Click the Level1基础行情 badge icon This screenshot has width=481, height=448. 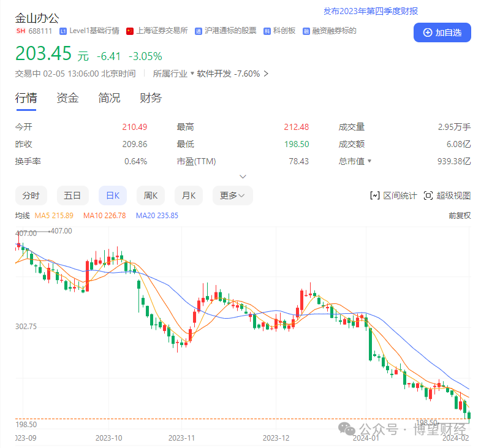[x=63, y=31]
